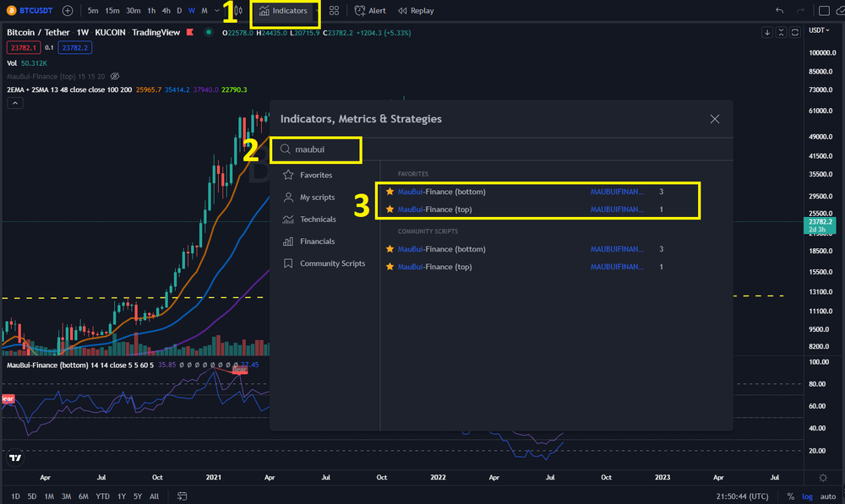Click the undo arrow in toolbar

pyautogui.click(x=779, y=11)
